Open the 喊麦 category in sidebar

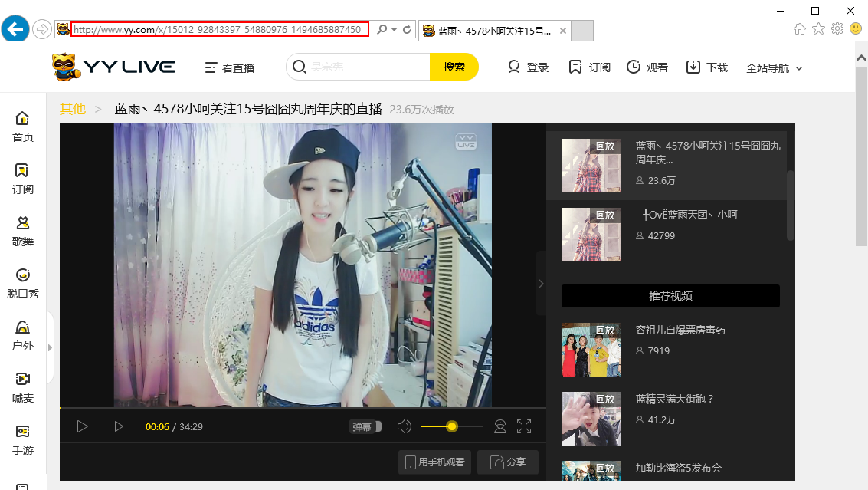pos(23,388)
